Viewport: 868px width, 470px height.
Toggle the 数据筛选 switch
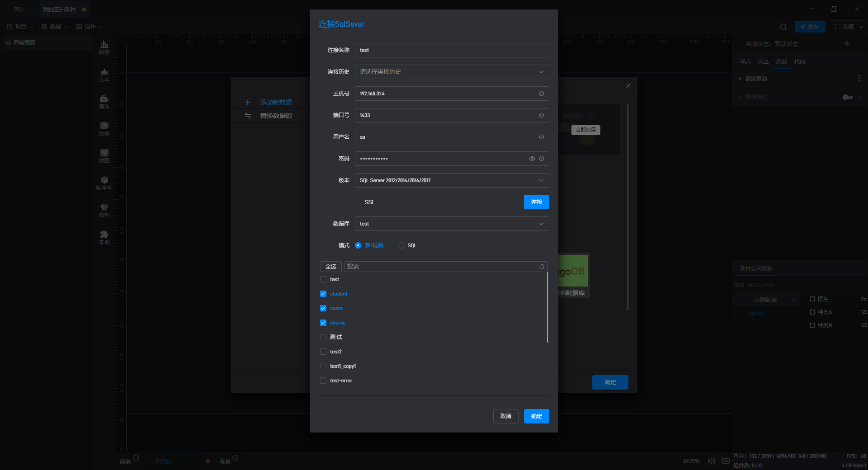point(848,97)
